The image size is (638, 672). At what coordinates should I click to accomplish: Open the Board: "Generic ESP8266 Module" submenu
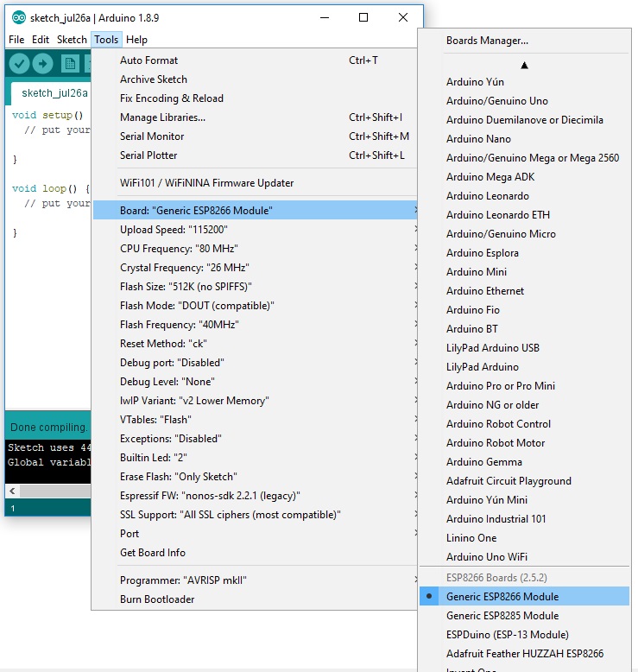(x=255, y=210)
